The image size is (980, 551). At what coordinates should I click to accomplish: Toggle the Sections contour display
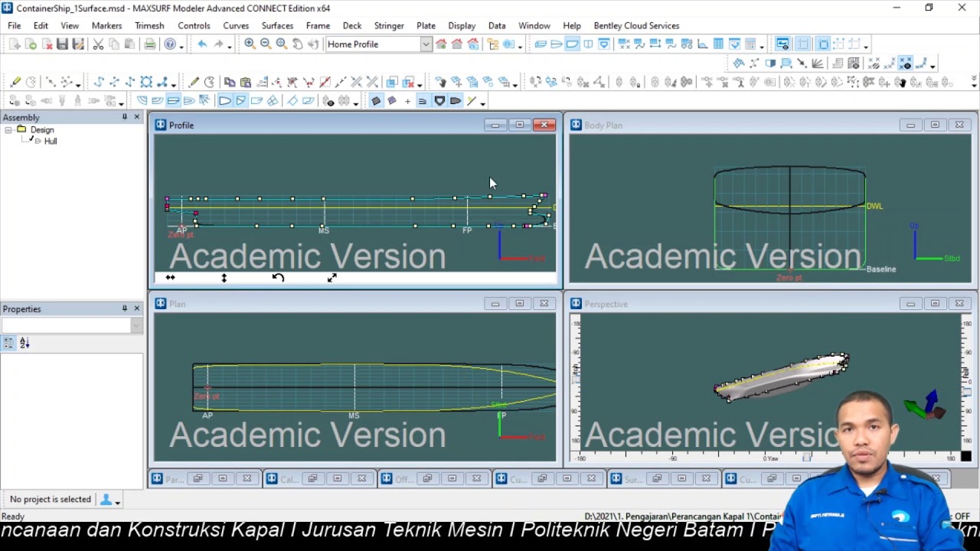pos(142,101)
